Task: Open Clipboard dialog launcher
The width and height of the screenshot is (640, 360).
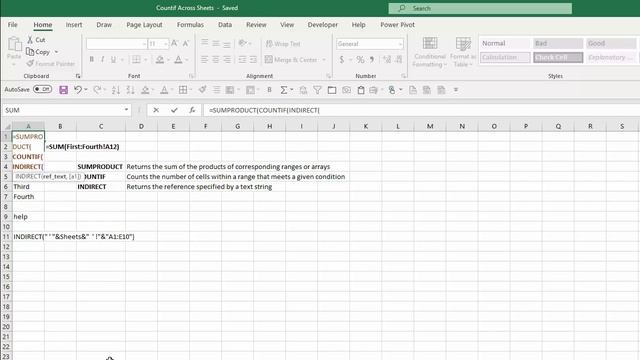Action: pyautogui.click(x=78, y=76)
